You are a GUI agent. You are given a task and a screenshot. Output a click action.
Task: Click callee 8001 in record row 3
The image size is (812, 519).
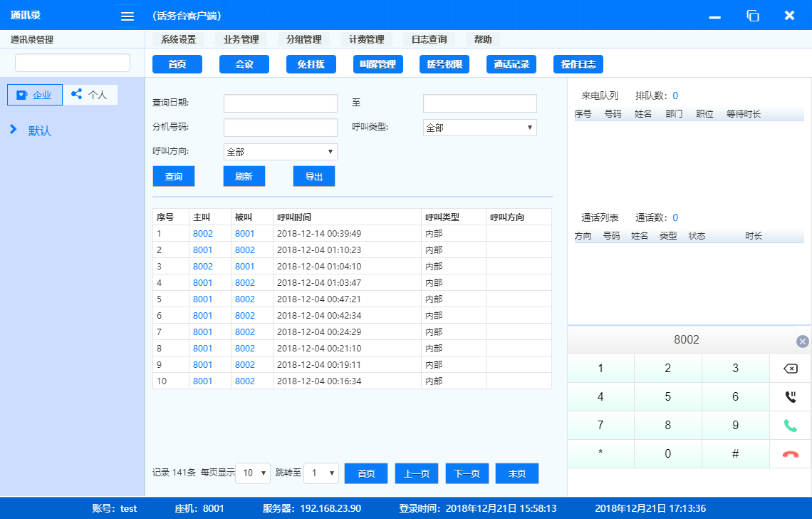(245, 267)
